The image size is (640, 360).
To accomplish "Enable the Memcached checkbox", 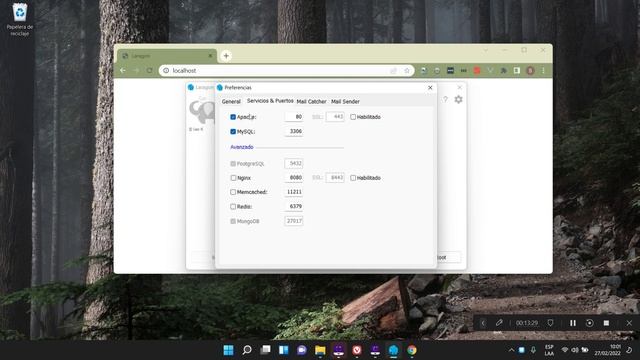I will (x=233, y=192).
